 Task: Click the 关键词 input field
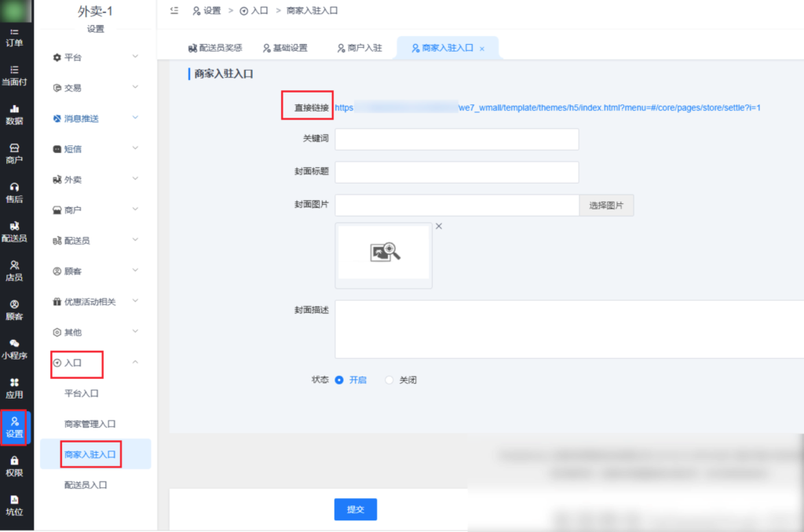point(455,140)
